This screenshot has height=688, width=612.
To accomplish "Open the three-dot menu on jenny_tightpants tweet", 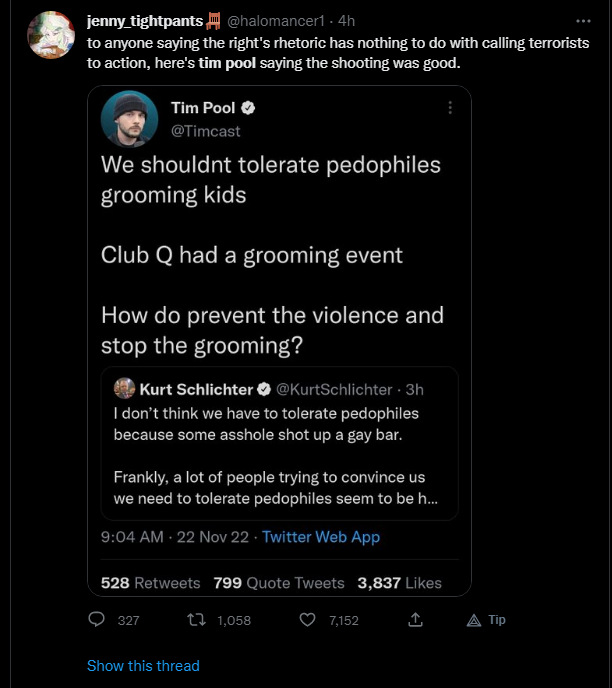I will click(583, 21).
